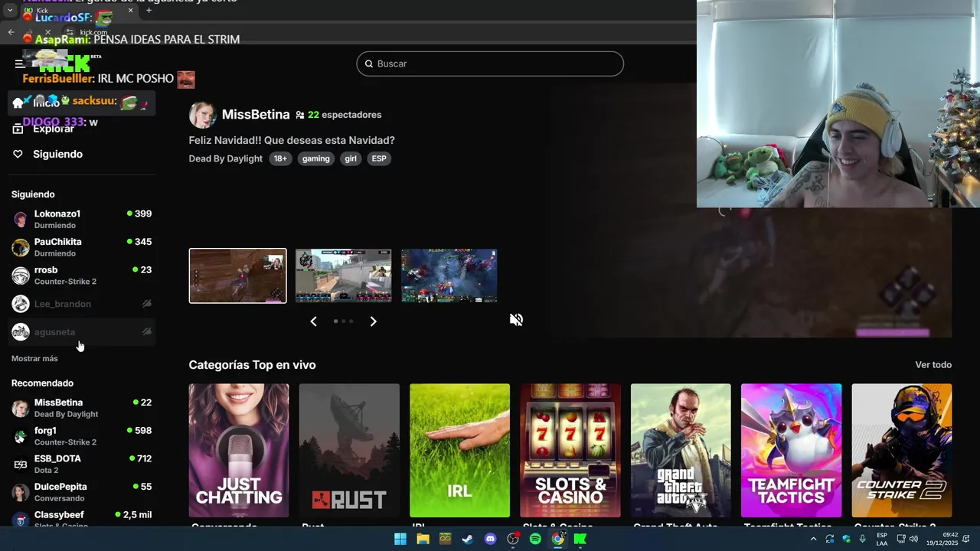
Task: Click the microphone tray icon
Action: click(x=863, y=539)
